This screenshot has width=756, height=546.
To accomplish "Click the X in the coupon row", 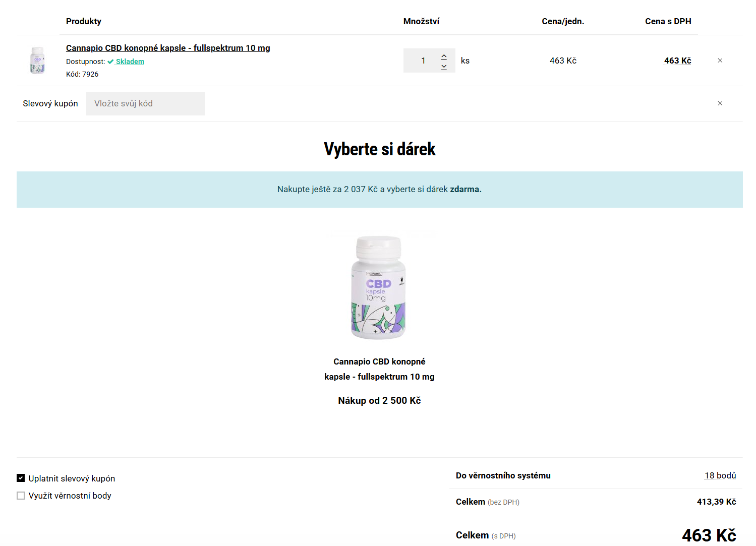I will point(720,103).
